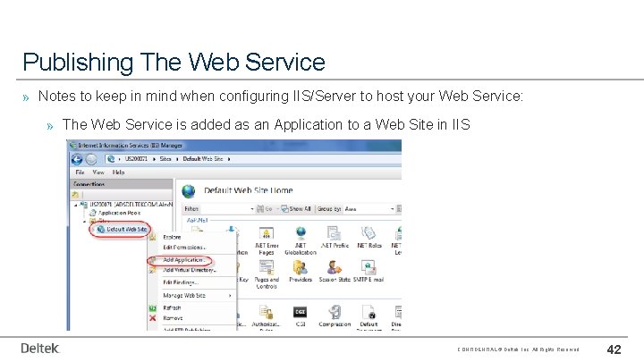Open the .NET Roles feature
The height and width of the screenshot is (362, 644).
coord(369,238)
